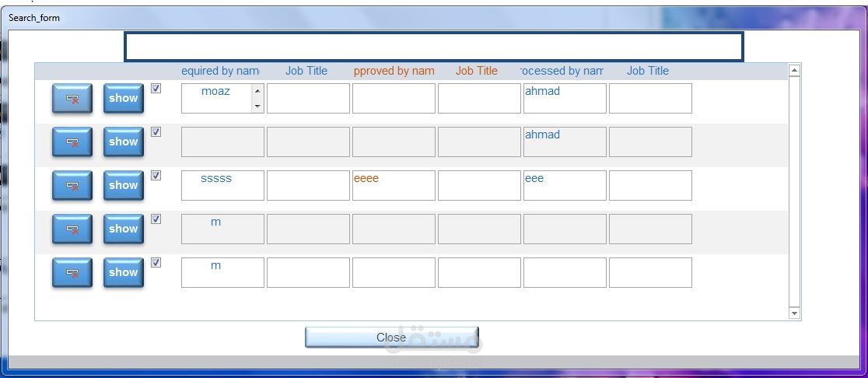Viewport: 868px width, 378px height.
Task: Click the first Job Title field in the moaz row
Action: (x=308, y=99)
